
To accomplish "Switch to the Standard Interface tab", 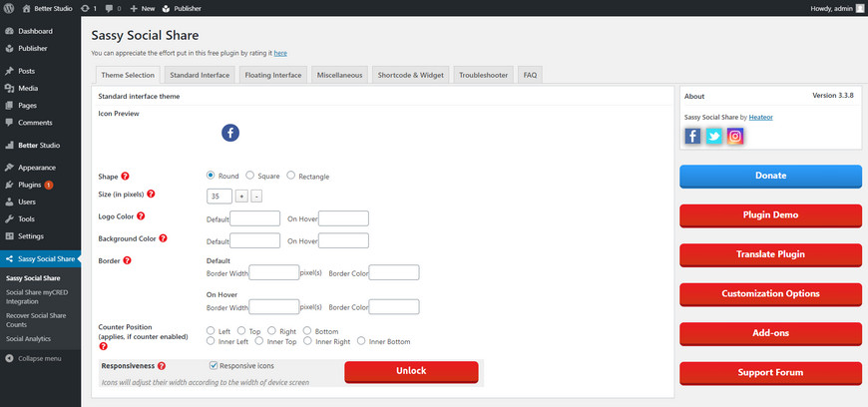I will [200, 75].
